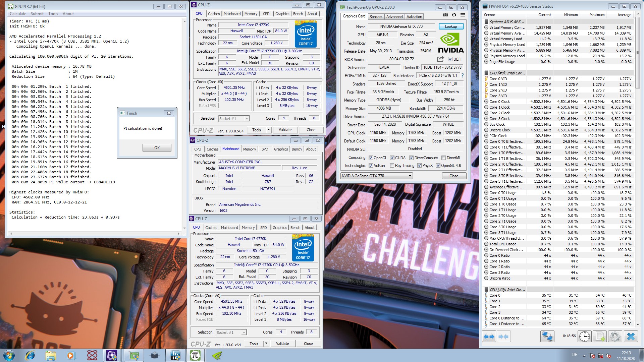Click the Intel Core i7 badge in the top CPU-Z window
The height and width of the screenshot is (362, 644).
[306, 34]
